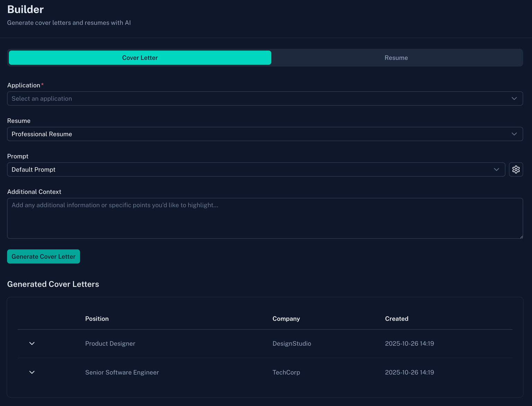532x406 pixels.
Task: Select the Cover Letter tab
Action: point(140,58)
